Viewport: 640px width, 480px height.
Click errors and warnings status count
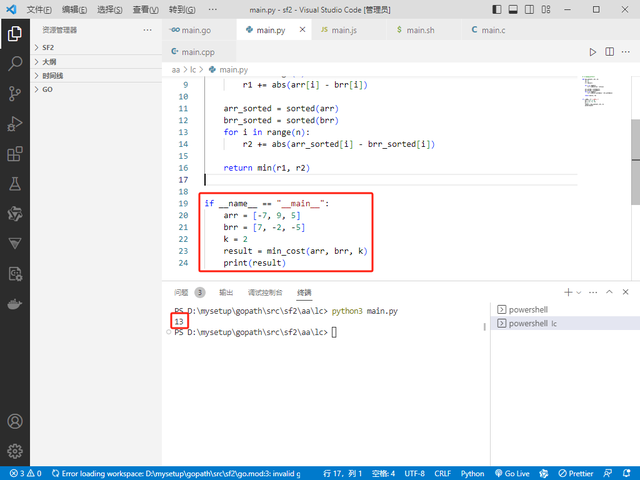pyautogui.click(x=26, y=473)
